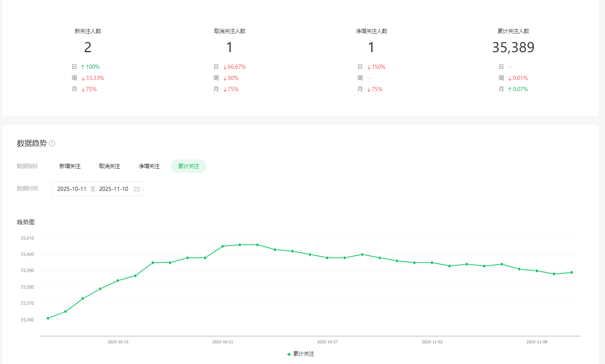605x364 pixels.
Task: Toggle the 累计关注 legend series
Action: (x=300, y=354)
